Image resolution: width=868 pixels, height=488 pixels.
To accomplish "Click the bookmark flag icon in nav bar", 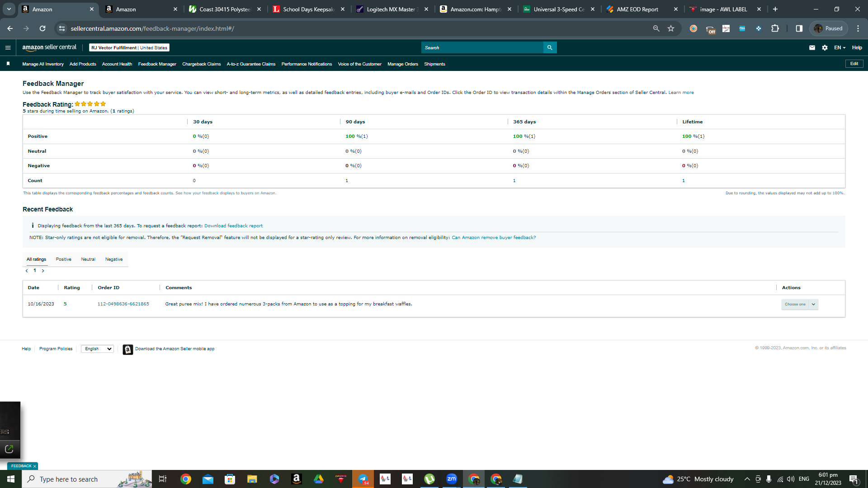I will pyautogui.click(x=8, y=64).
